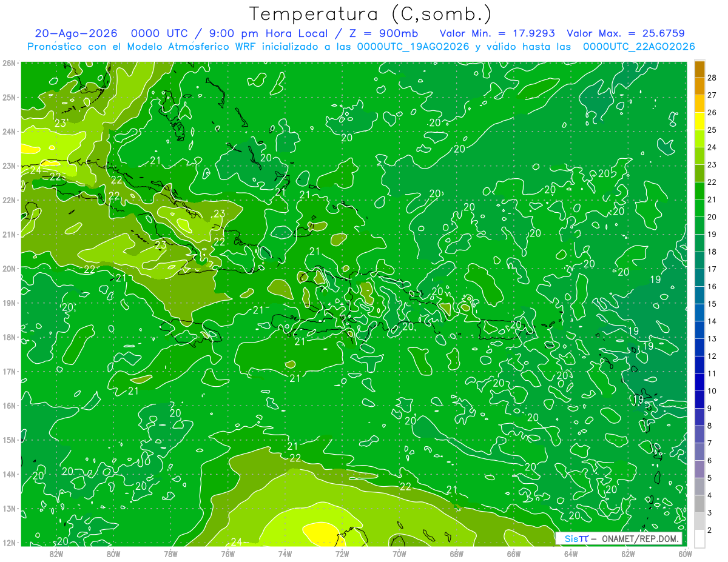
Task: Select the "60W" longitude label
Action: 685,554
